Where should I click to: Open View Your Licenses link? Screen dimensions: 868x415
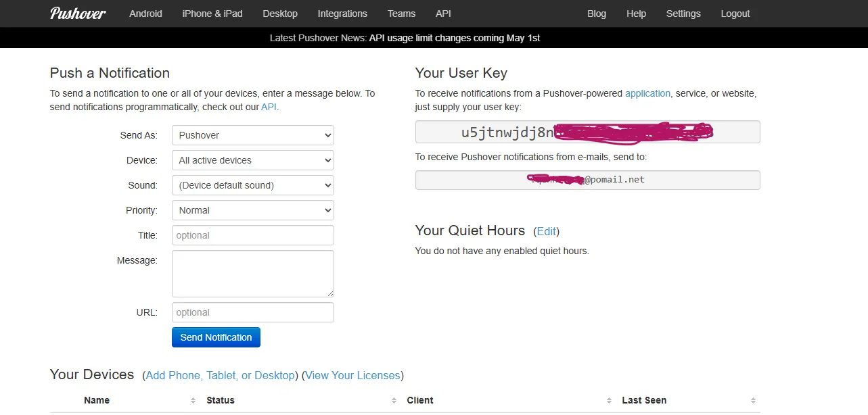click(x=352, y=375)
